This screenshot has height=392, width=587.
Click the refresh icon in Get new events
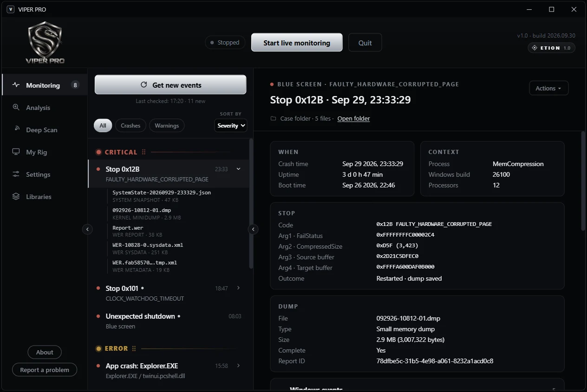coord(144,85)
